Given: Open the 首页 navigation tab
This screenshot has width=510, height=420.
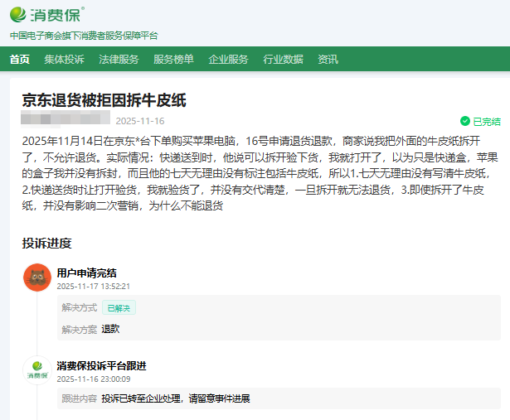Looking at the screenshot, I should [19, 59].
